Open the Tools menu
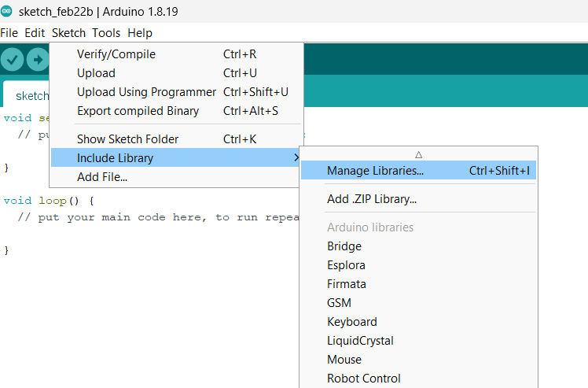Screen dimensions: 588x388 [x=106, y=33]
